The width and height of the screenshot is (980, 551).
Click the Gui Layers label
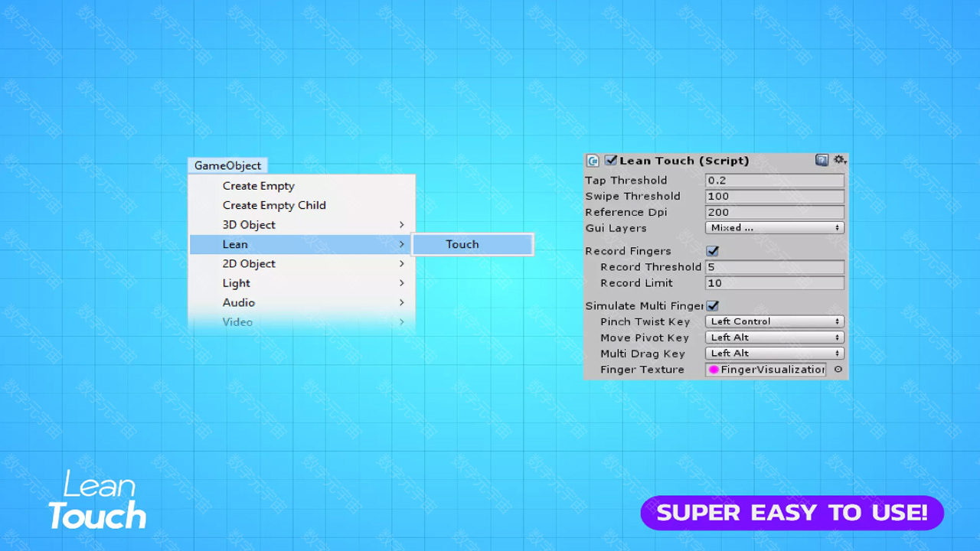click(616, 228)
